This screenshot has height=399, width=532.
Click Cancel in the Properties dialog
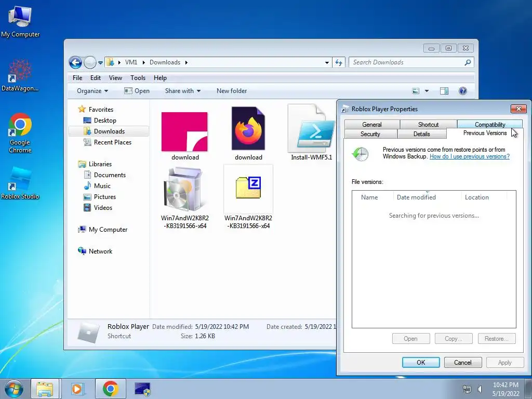(463, 362)
